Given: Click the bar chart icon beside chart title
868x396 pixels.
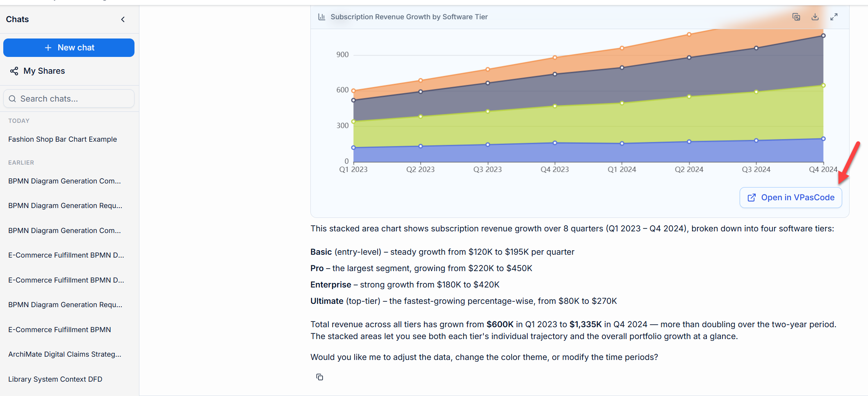Looking at the screenshot, I should coord(322,17).
